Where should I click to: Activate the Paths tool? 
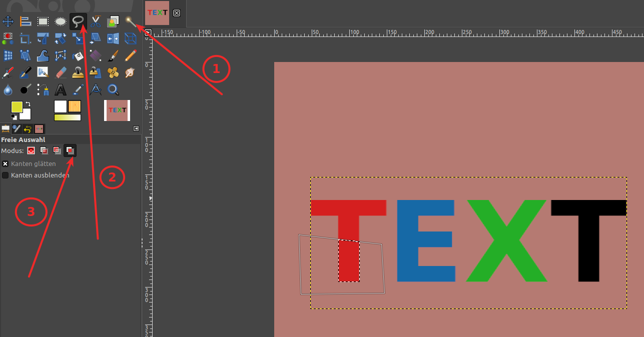coord(43,89)
